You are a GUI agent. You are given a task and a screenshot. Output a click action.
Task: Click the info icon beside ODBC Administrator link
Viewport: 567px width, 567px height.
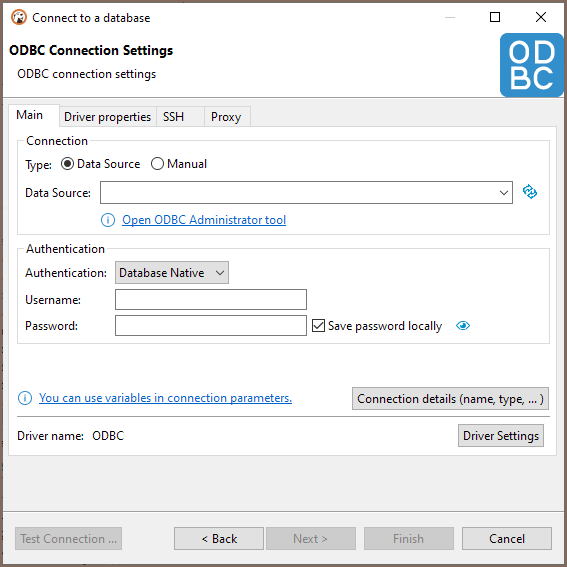coord(108,220)
